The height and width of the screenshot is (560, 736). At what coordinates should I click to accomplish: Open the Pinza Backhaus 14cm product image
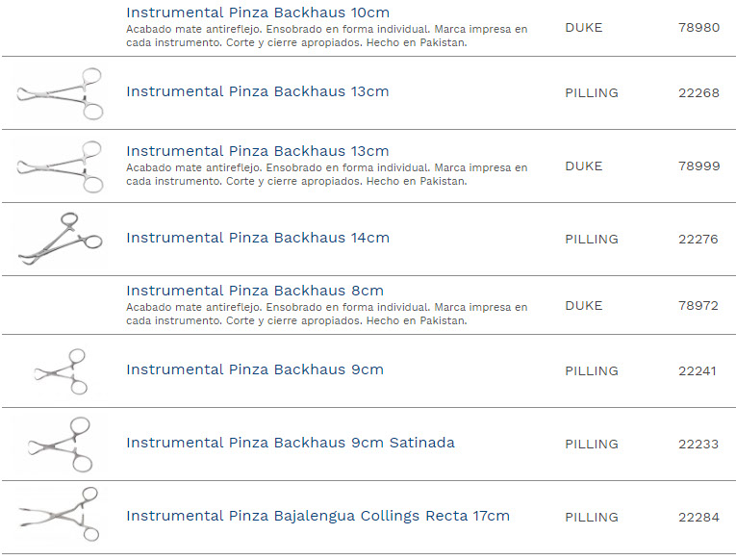[60, 239]
